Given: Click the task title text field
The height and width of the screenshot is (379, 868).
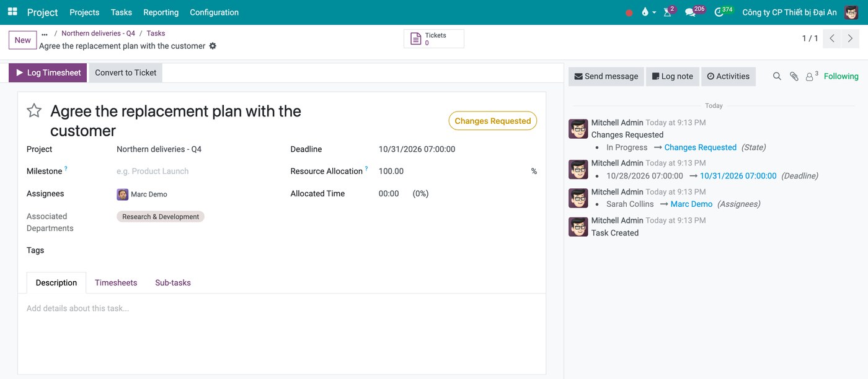Looking at the screenshot, I should [x=175, y=121].
